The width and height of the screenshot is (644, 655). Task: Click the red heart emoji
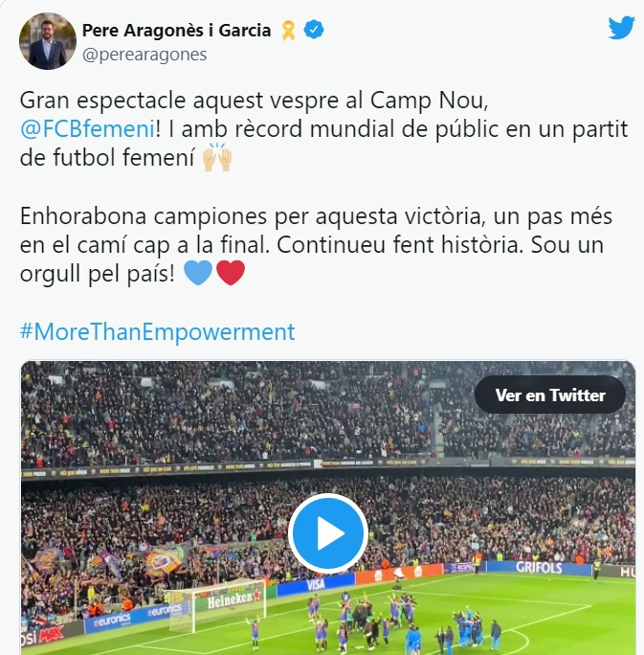point(231,273)
